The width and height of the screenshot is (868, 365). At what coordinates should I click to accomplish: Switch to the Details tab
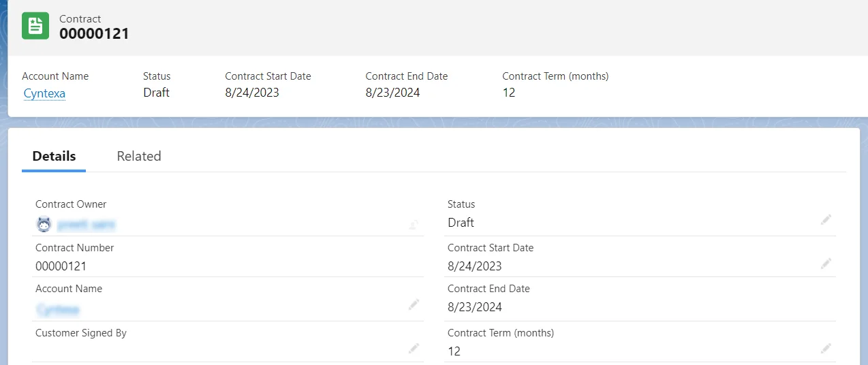pos(54,156)
